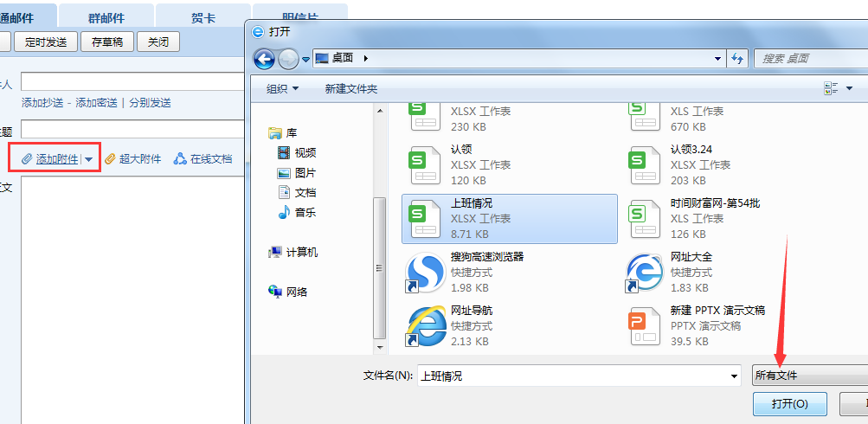Expand the 添加附件 dropdown arrow
Screen dimensions: 868x424
point(88,159)
